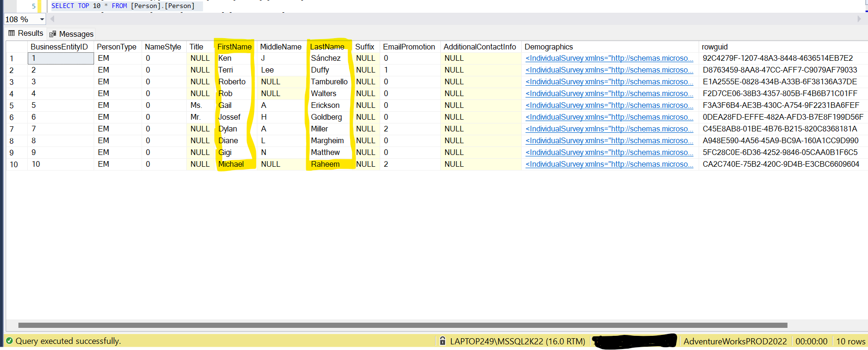
Task: Open the Demographics XML link for Gail Erickson
Action: (609, 105)
